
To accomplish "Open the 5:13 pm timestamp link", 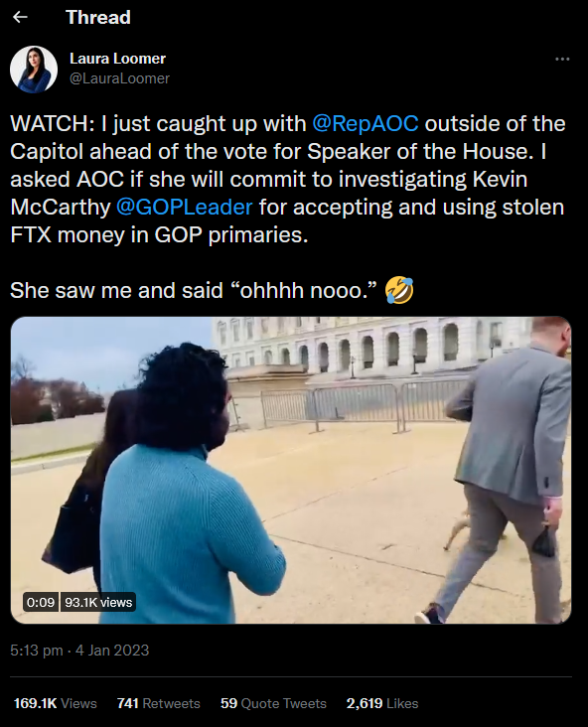I will tap(36, 651).
